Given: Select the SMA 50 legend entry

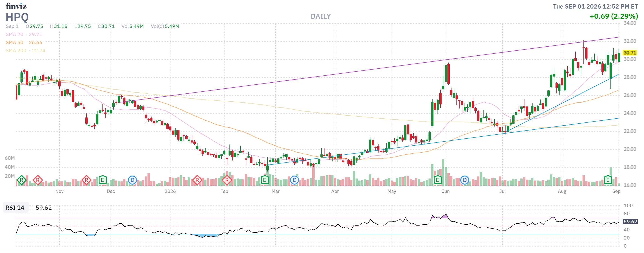Looking at the screenshot, I should [24, 43].
